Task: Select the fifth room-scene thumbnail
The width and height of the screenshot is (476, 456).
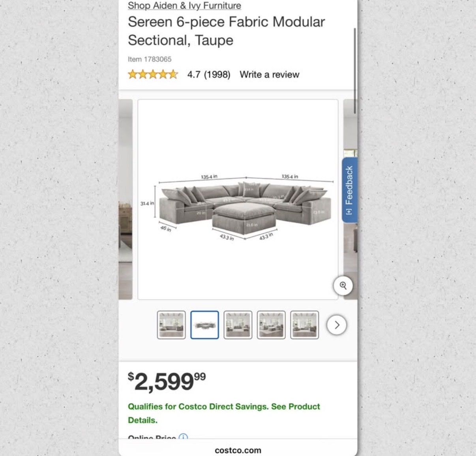Action: [304, 325]
